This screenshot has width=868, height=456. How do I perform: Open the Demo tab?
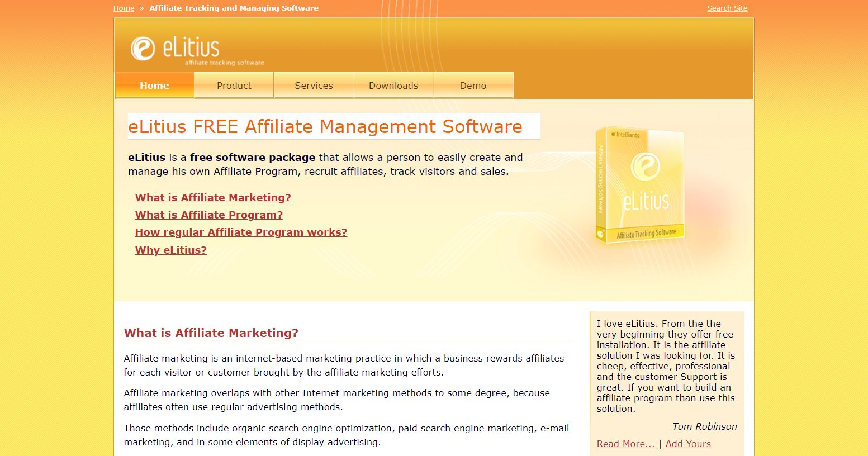pyautogui.click(x=473, y=85)
